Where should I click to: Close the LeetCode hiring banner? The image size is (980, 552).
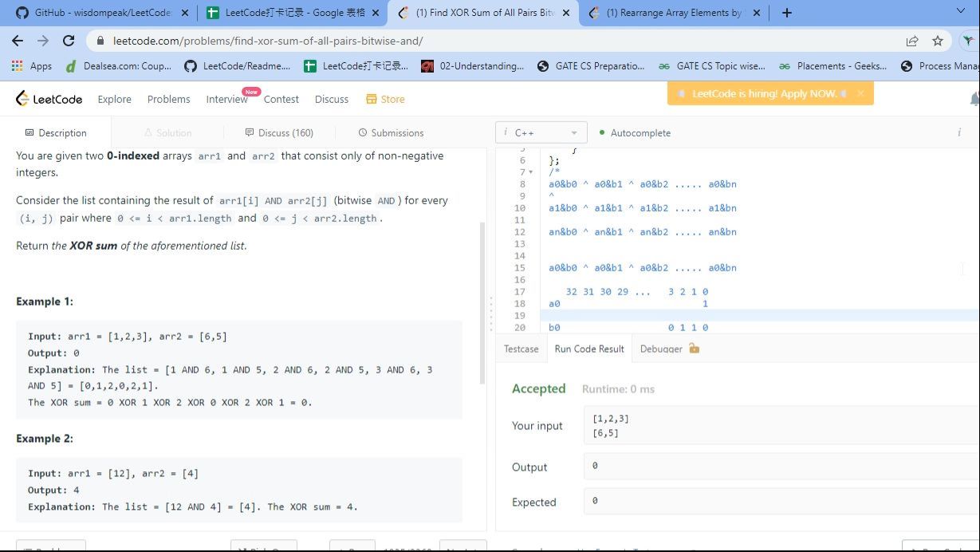pyautogui.click(x=860, y=93)
